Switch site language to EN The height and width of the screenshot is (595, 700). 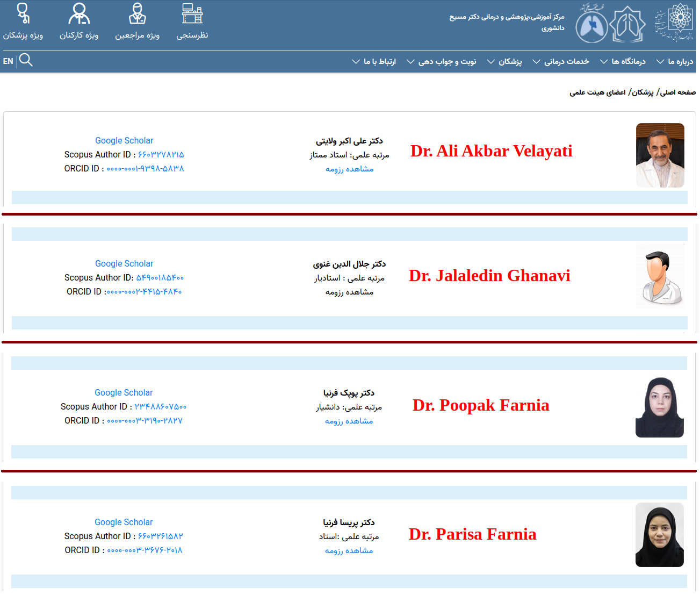click(8, 61)
